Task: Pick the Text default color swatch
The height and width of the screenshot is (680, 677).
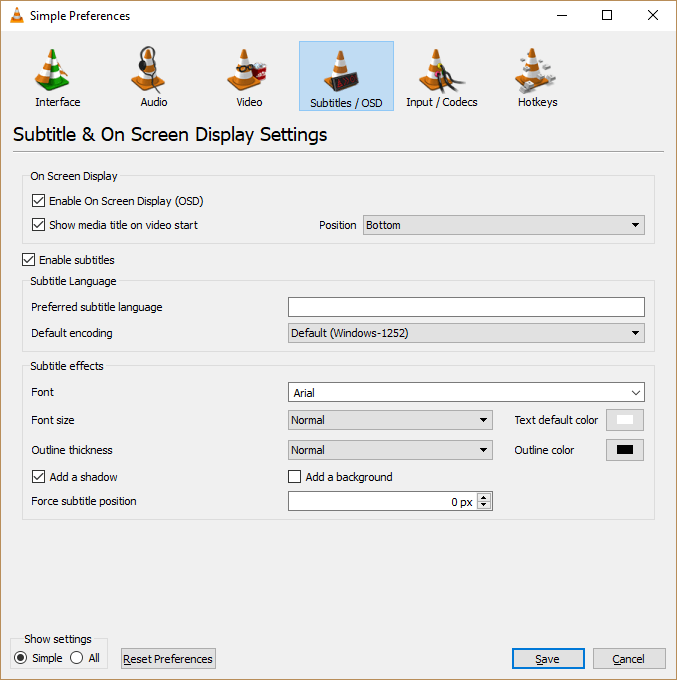Action: [625, 420]
